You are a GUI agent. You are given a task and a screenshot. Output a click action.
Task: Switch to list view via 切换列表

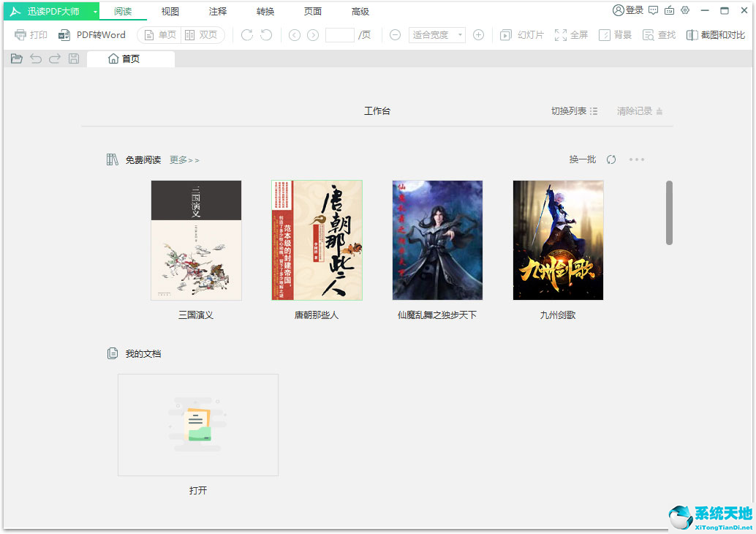(575, 110)
